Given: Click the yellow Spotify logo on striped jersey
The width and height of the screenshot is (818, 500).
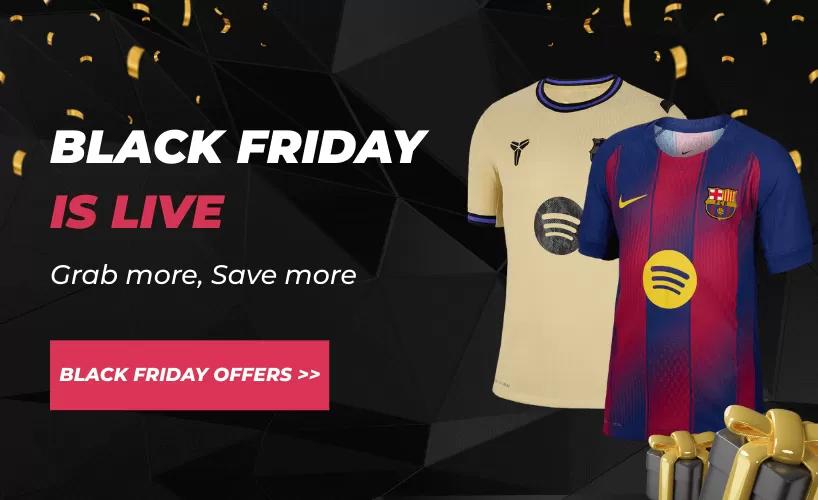Looking at the screenshot, I should [669, 279].
